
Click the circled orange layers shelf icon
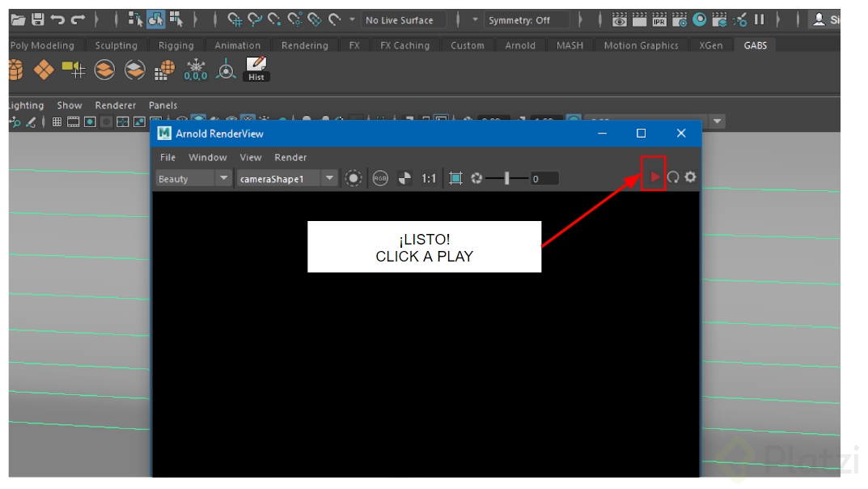tap(104, 70)
